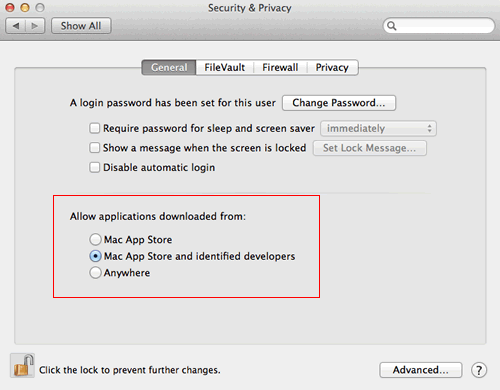
Task: Switch to the Privacy tab
Action: pos(332,68)
